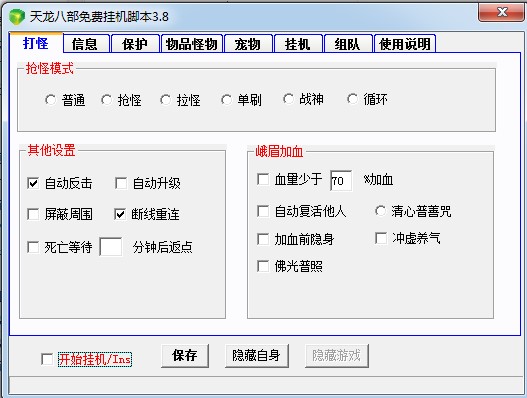Click the %加血 label text
Viewport: 527px width, 398px height.
[x=378, y=180]
